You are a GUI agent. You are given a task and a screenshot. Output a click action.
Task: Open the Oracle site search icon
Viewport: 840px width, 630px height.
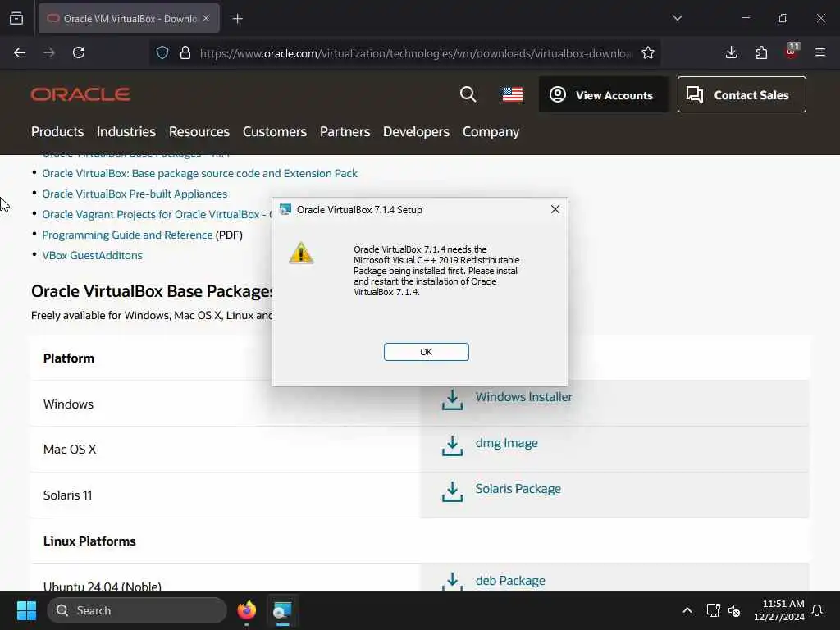tap(468, 94)
